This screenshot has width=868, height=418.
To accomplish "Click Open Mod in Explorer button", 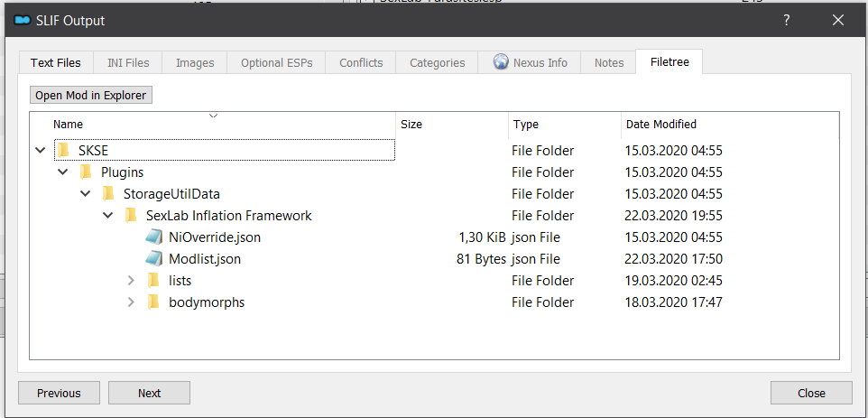I will click(x=91, y=95).
